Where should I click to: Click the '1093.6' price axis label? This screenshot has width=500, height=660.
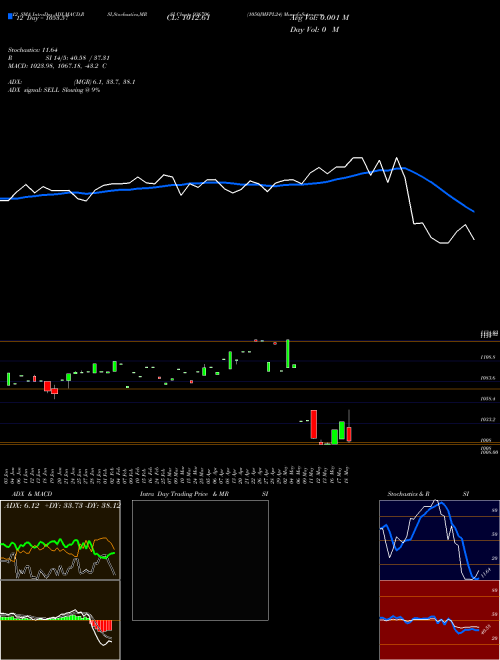488,378
